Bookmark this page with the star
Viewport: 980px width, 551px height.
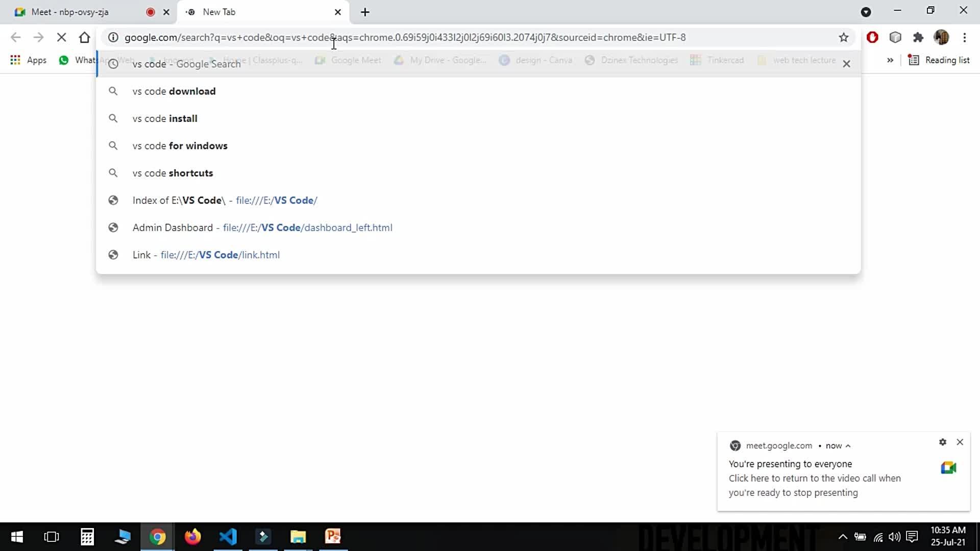click(x=844, y=37)
